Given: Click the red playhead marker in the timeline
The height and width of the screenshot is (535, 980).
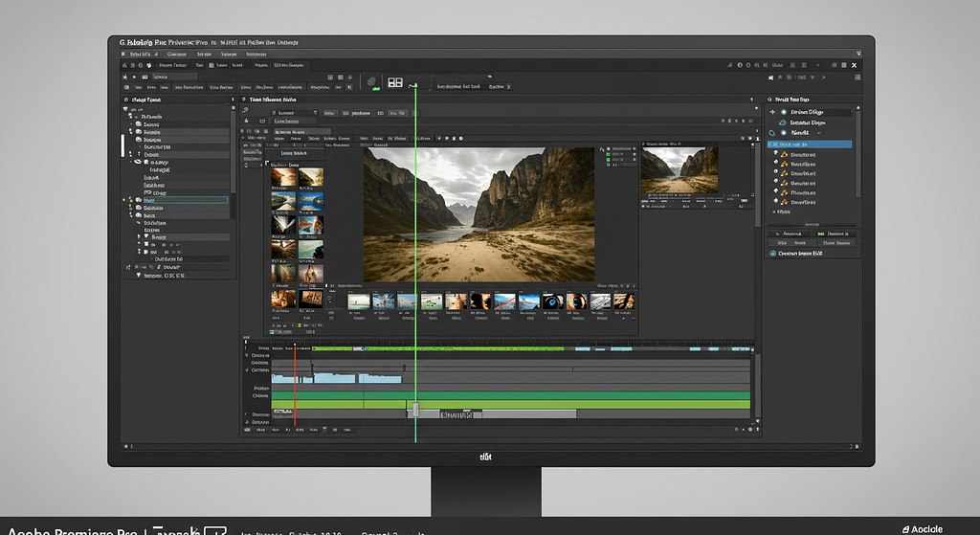Looking at the screenshot, I should (295, 346).
